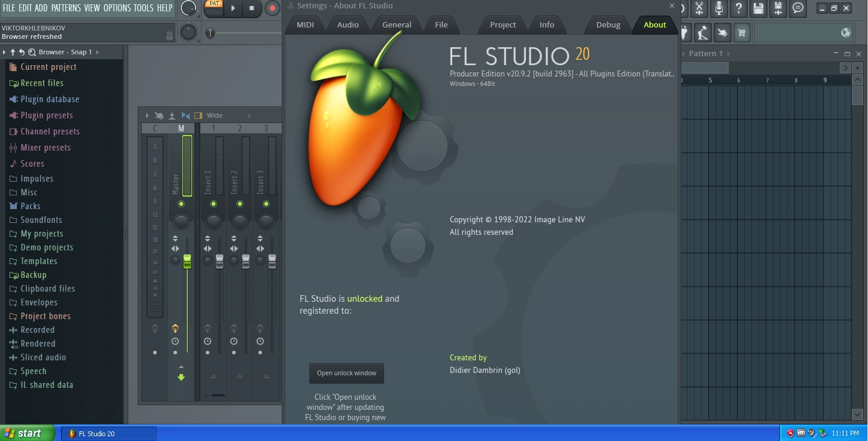Screen dimensions: 868x441
Task: Open the OPTIONS menu
Action: [117, 8]
